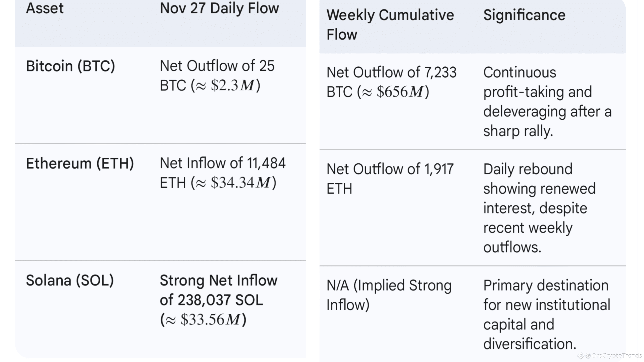The width and height of the screenshot is (644, 362).
Task: Click the Binance logo watermark
Action: [581, 356]
